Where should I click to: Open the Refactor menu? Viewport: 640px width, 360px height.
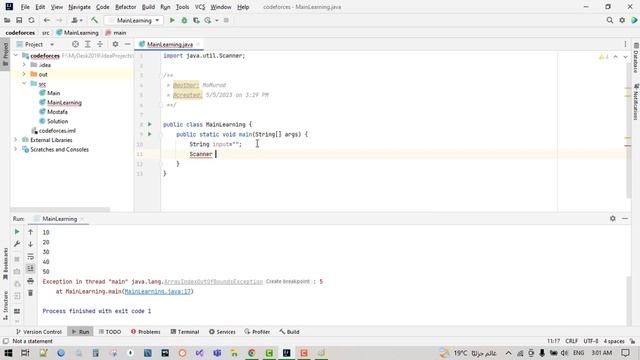pyautogui.click(x=125, y=7)
